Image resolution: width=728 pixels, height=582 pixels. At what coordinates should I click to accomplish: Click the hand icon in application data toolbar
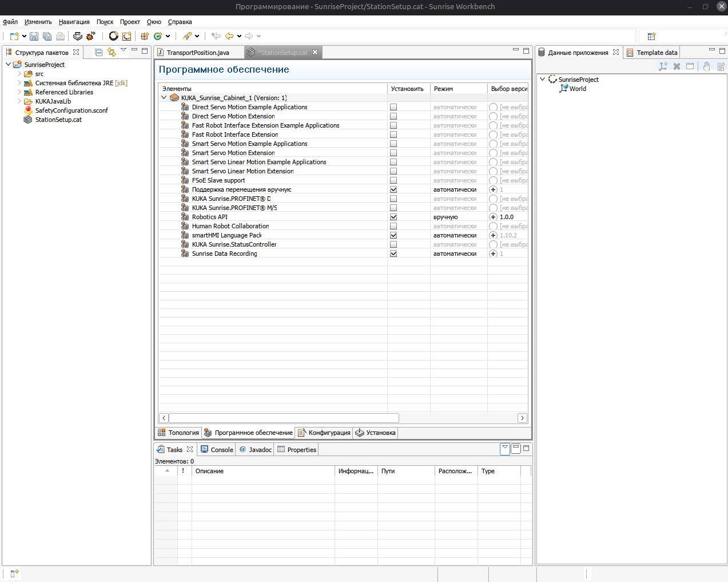point(707,66)
